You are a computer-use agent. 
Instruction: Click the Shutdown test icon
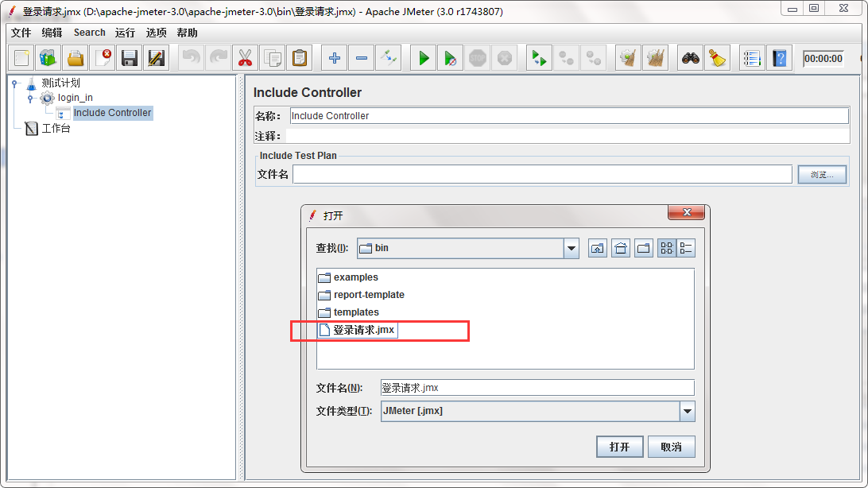tap(505, 57)
